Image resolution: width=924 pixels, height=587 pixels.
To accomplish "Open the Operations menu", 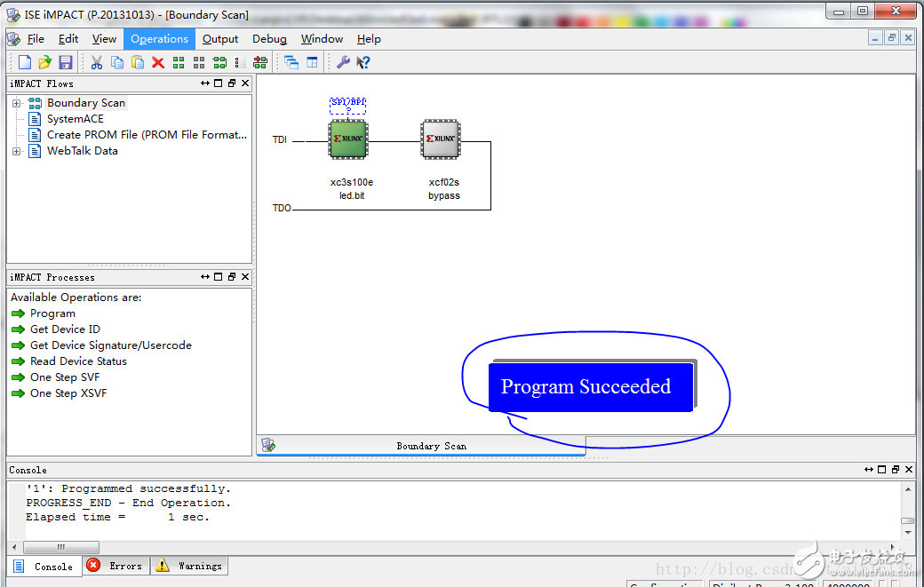I will [159, 38].
